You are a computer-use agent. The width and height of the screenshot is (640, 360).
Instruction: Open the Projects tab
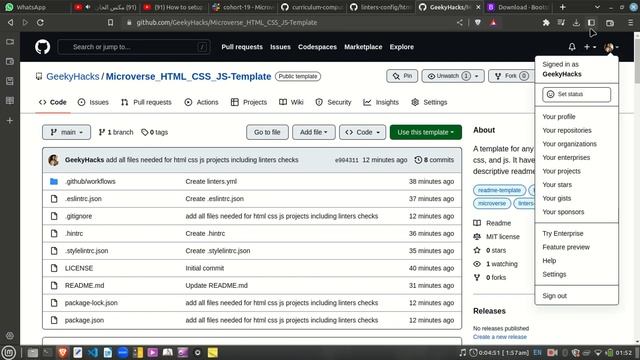(x=249, y=102)
